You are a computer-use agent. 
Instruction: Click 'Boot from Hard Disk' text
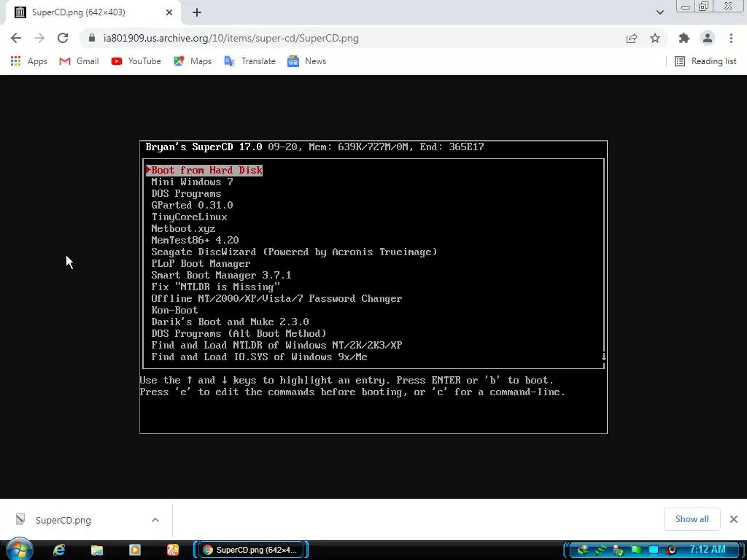(x=206, y=170)
